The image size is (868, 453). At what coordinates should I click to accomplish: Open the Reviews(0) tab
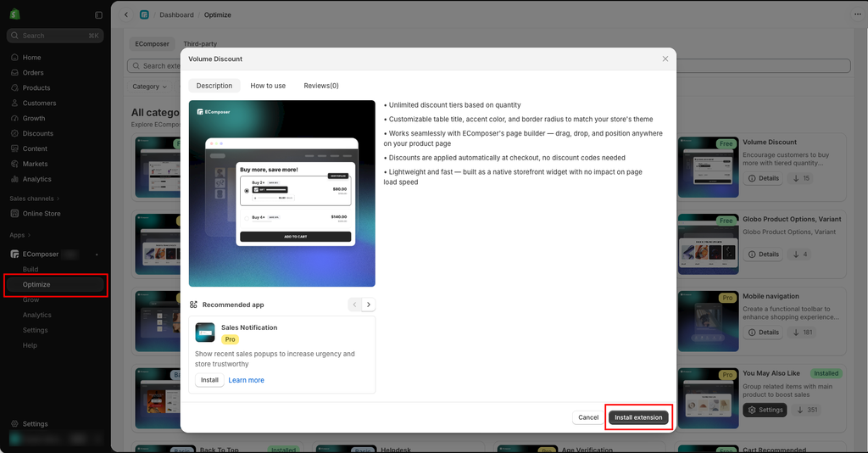321,86
